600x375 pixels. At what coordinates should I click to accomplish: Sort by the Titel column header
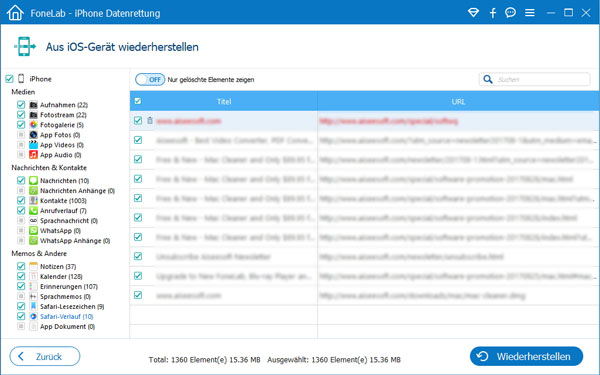[x=224, y=101]
